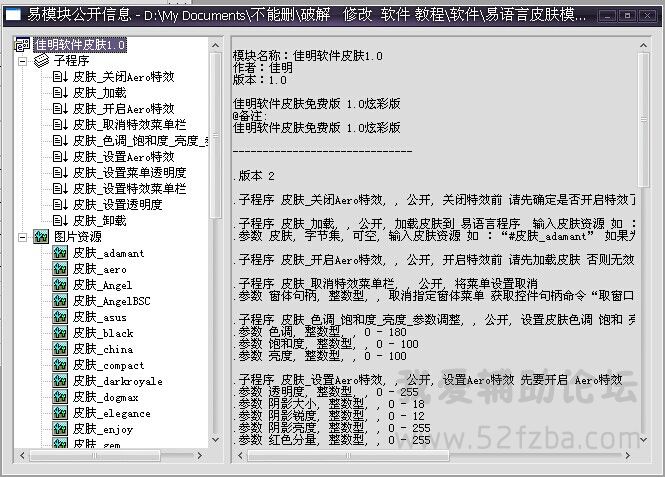Screen dimensions: 665x477
Task: Click the image resource icon beside 皮肤_compact
Action: tap(60, 365)
